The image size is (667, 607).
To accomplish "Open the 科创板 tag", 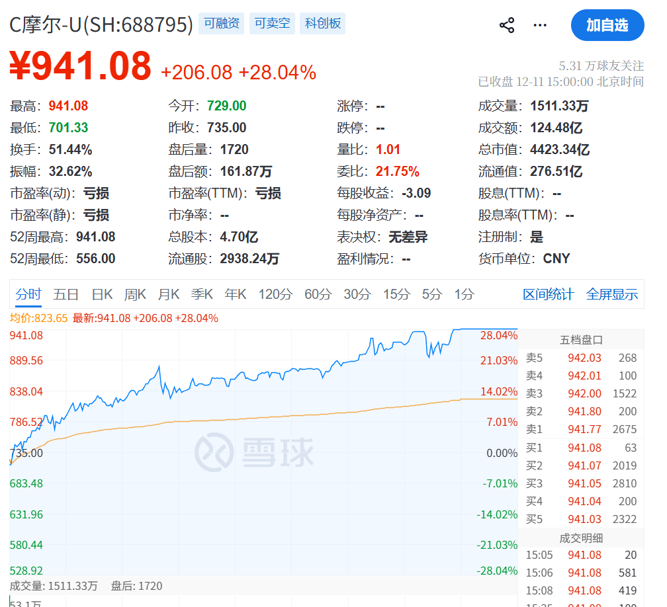I will (x=322, y=23).
